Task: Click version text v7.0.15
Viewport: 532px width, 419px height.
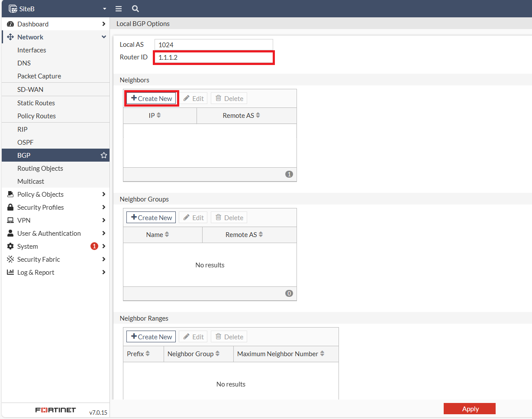Action: click(98, 413)
